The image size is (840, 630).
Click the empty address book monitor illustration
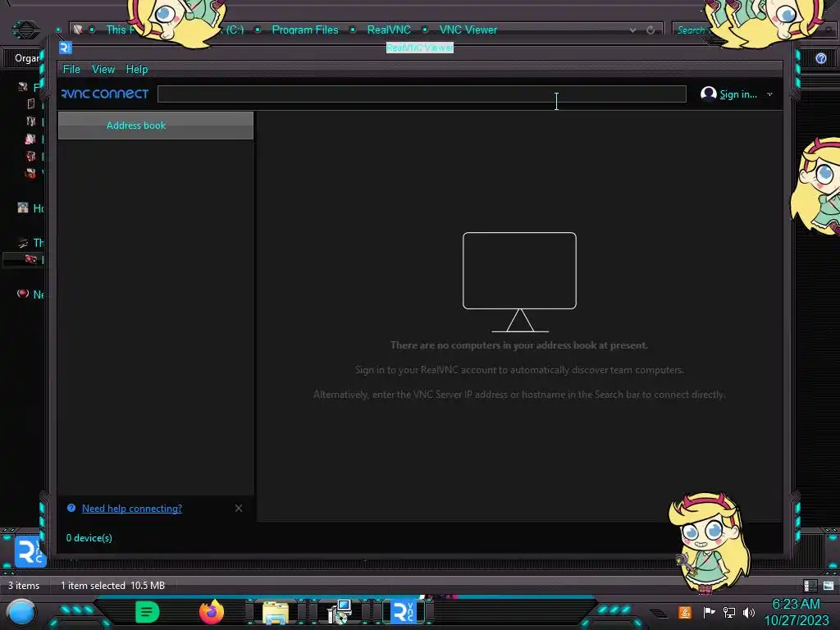tap(519, 282)
